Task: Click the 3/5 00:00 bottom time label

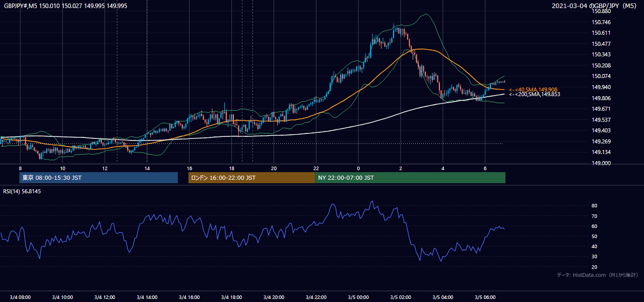Action: pyautogui.click(x=358, y=297)
